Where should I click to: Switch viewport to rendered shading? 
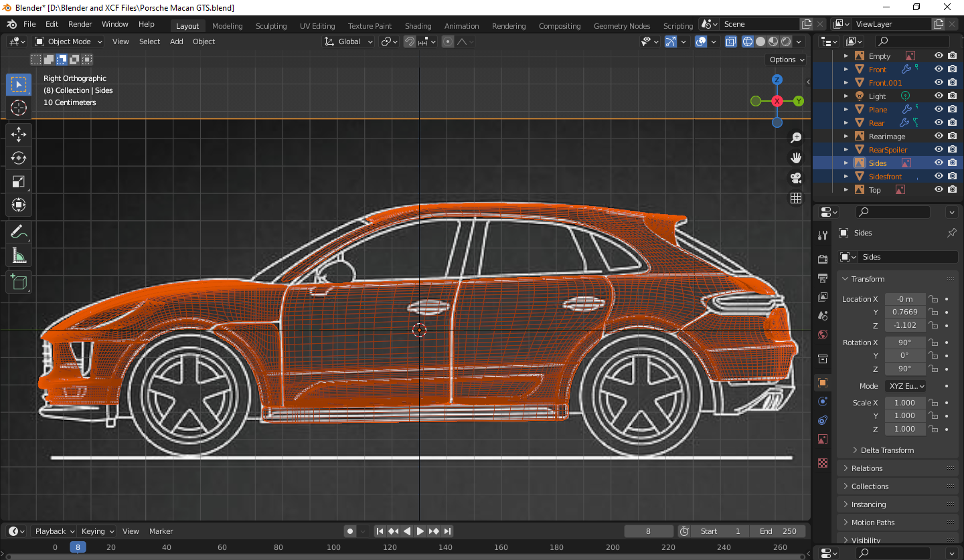point(786,41)
